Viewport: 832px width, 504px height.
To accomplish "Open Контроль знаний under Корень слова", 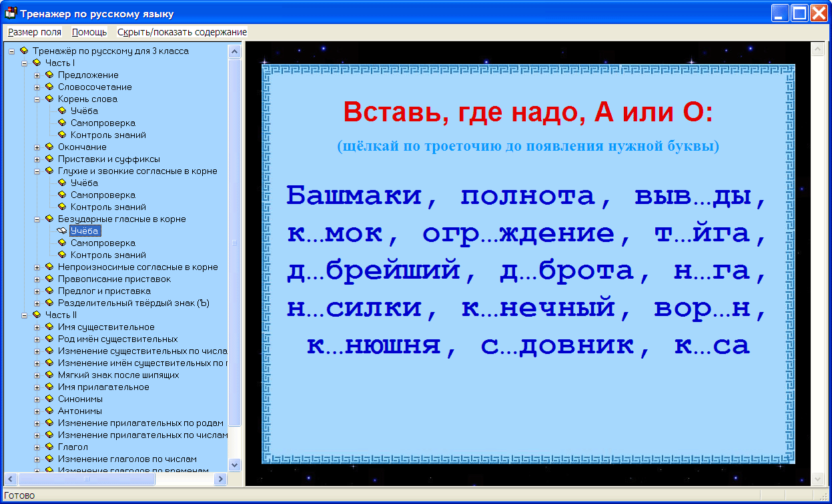I will 108,135.
